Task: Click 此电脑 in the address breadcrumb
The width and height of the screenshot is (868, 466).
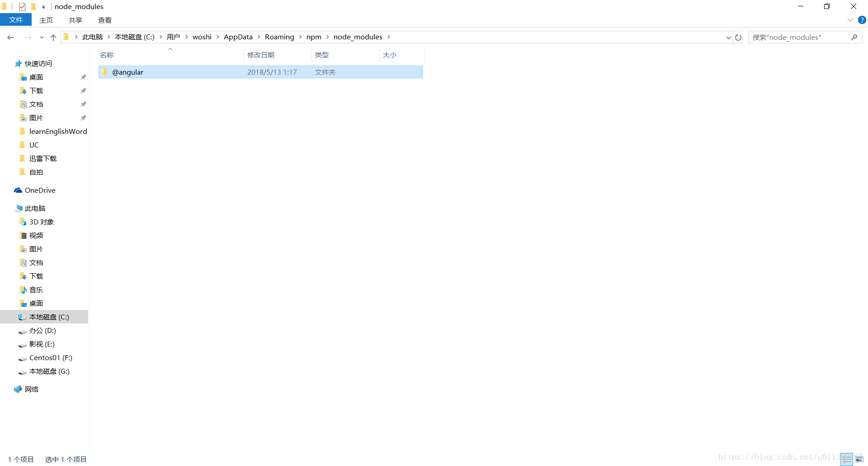Action: tap(92, 37)
